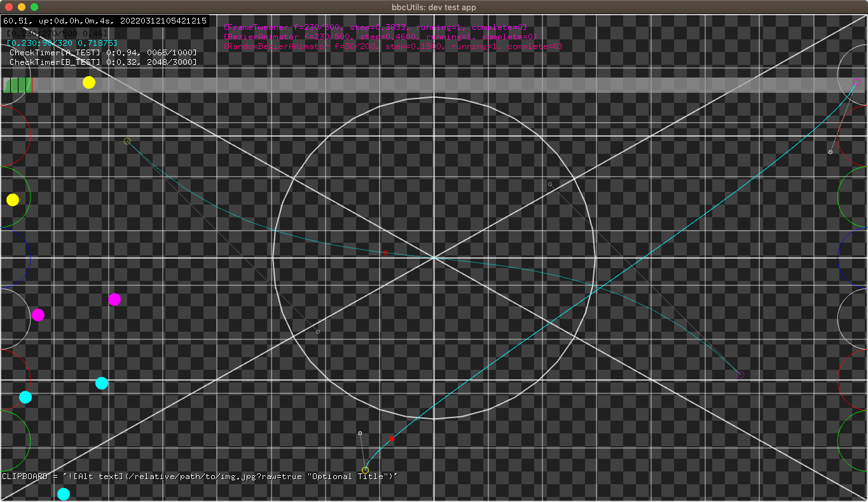Click the FPS and uptime readout on black background

104,21
